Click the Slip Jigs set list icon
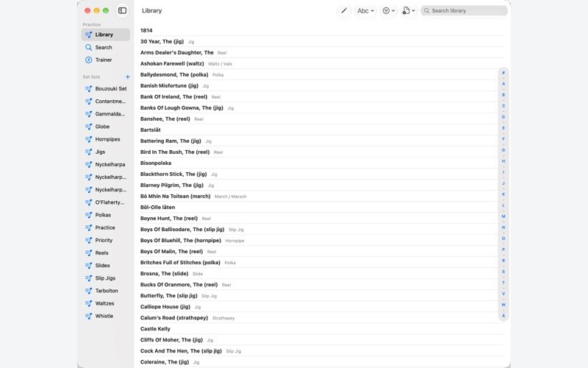588x368 pixels. tap(88, 278)
